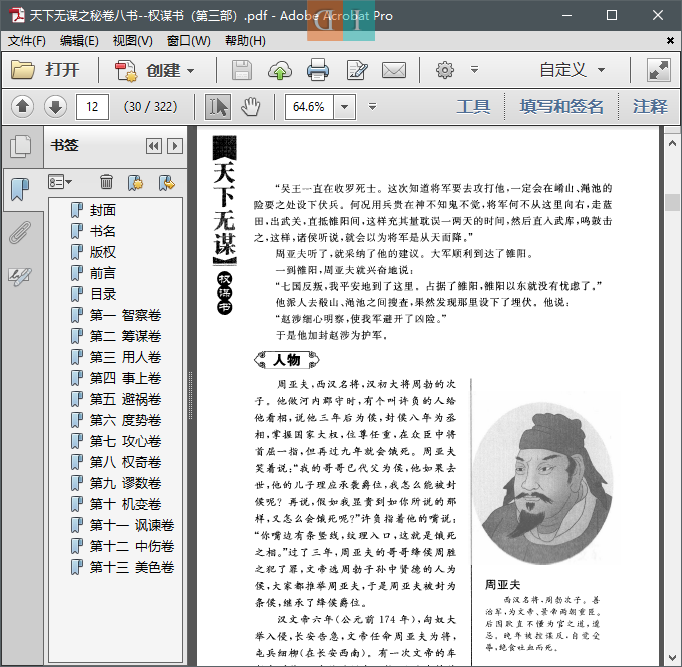682x667 pixels.
Task: Click the 打开 open button label
Action: 62,70
